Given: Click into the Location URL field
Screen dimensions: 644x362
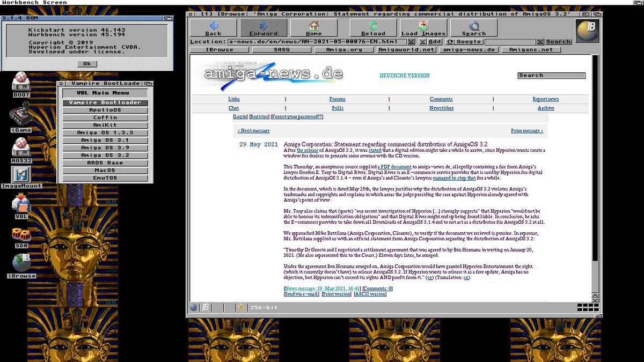Looking at the screenshot, I should tap(317, 41).
